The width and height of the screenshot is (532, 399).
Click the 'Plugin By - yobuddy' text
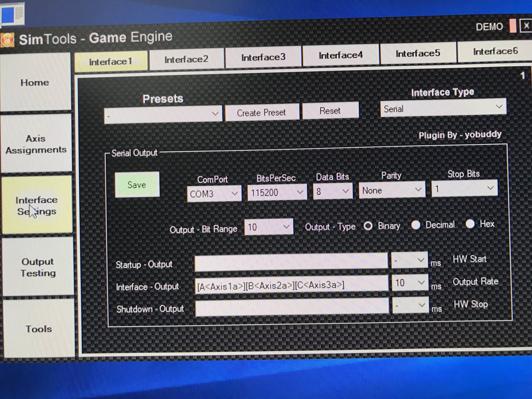point(460,135)
